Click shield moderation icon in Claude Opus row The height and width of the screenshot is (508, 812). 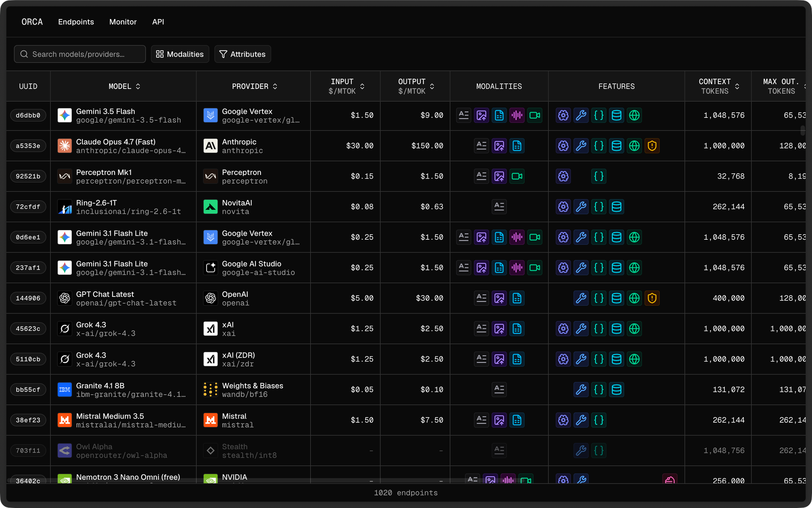coord(652,146)
